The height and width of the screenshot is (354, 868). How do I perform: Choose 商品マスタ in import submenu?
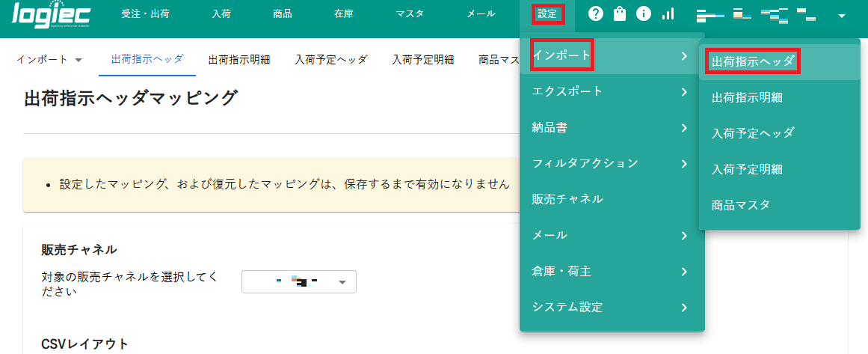click(x=780, y=205)
